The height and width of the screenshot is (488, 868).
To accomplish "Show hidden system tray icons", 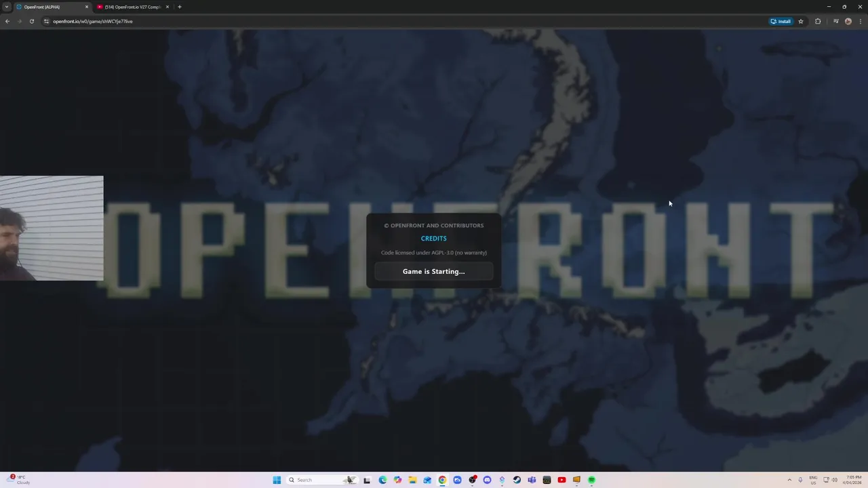I will (x=789, y=480).
